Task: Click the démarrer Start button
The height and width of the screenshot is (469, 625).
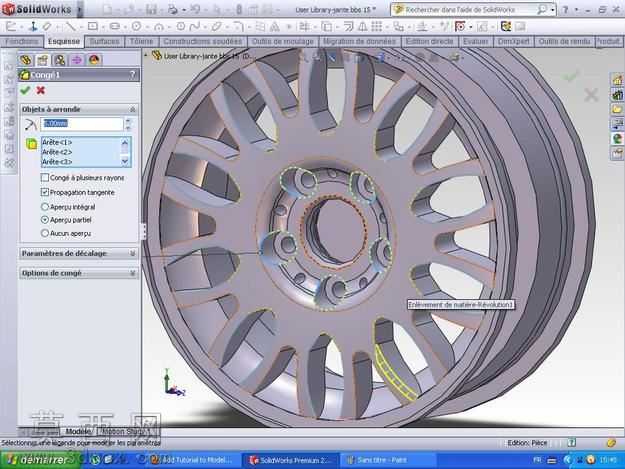Action: click(x=39, y=460)
